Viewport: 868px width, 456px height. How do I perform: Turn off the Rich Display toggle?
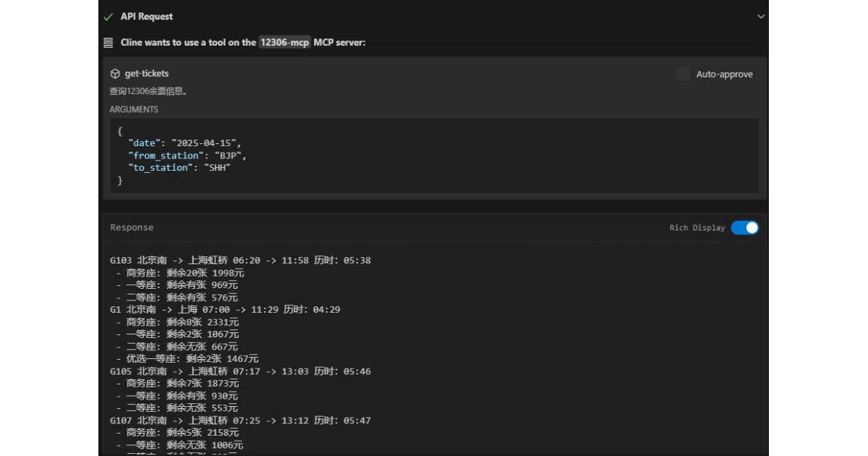(744, 227)
